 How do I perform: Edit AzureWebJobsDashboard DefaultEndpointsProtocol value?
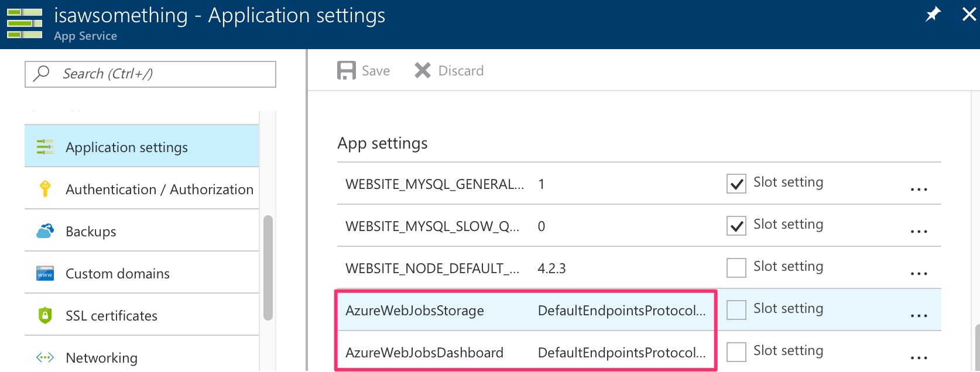[622, 353]
